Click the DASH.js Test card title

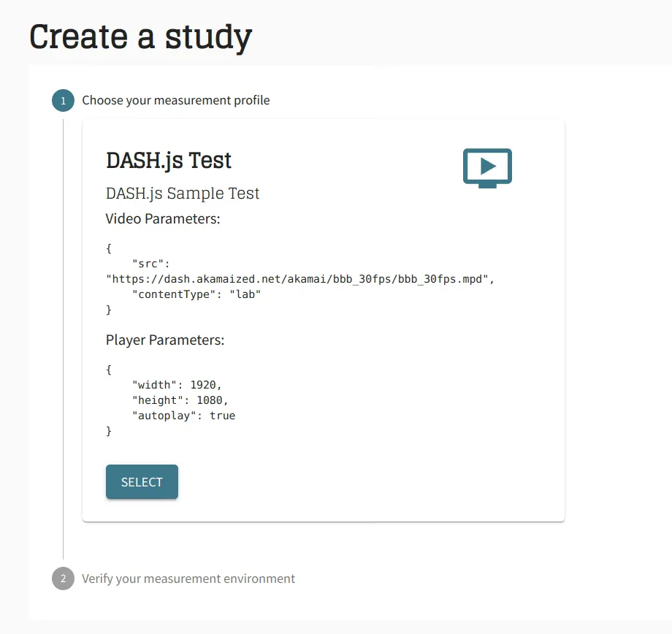(169, 160)
